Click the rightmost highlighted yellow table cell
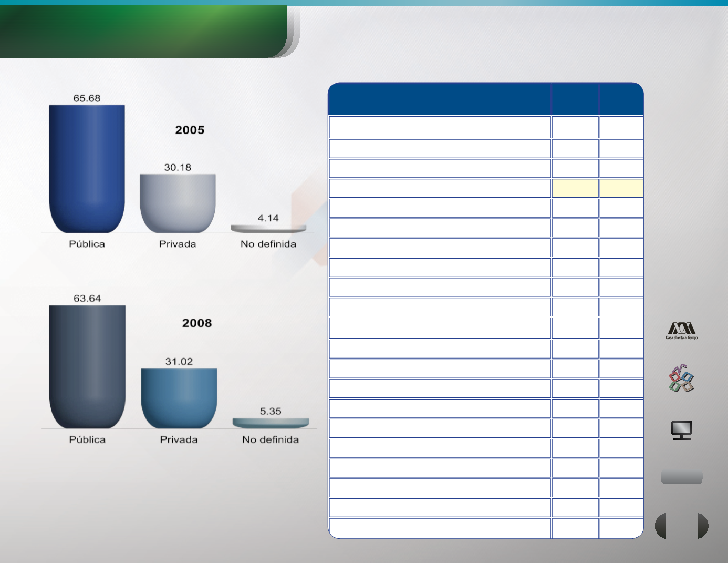 click(x=621, y=188)
